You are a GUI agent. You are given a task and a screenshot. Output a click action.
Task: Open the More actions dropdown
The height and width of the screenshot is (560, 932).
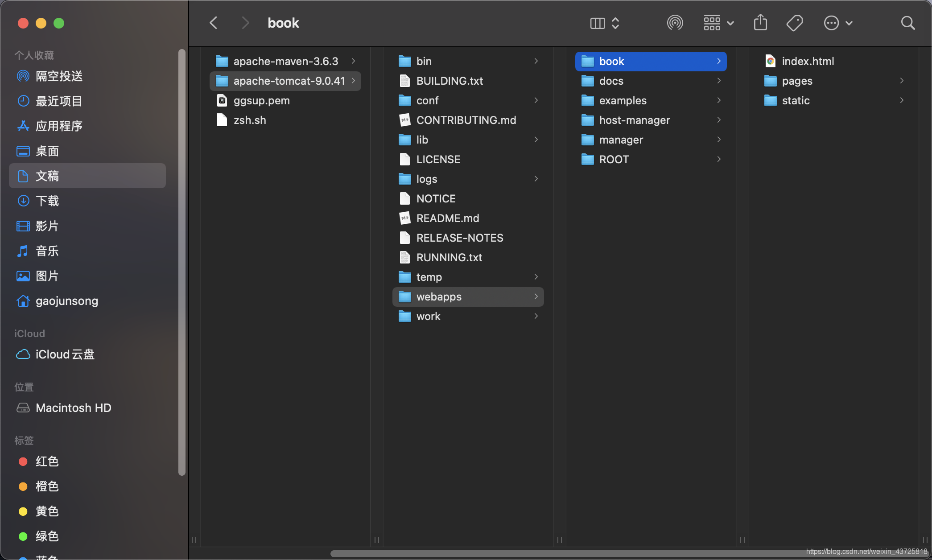click(x=838, y=23)
